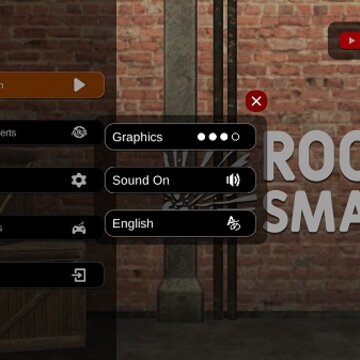The height and width of the screenshot is (360, 360).
Task: Select the second graphics quality dot
Action: click(x=213, y=137)
